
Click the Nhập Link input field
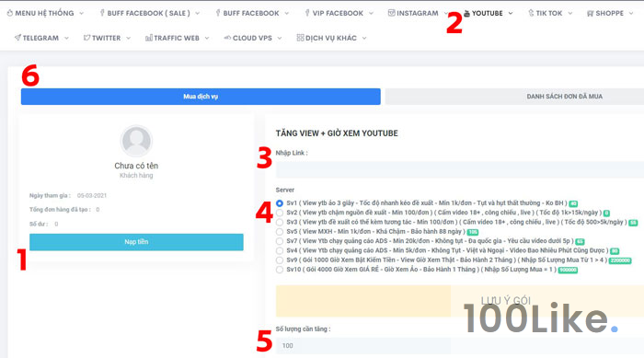(460, 169)
